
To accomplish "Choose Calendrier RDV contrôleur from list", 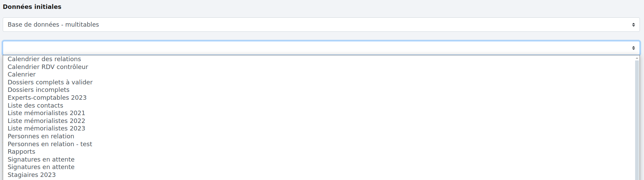I will (48, 67).
